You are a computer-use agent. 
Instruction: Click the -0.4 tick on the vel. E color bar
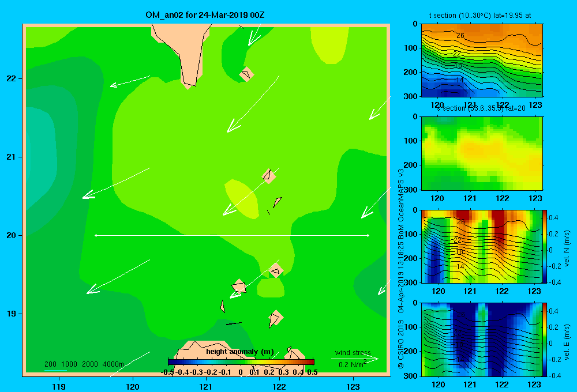coord(554,375)
